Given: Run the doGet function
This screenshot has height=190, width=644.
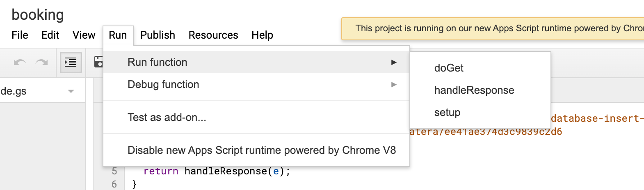Looking at the screenshot, I should click(x=449, y=68).
